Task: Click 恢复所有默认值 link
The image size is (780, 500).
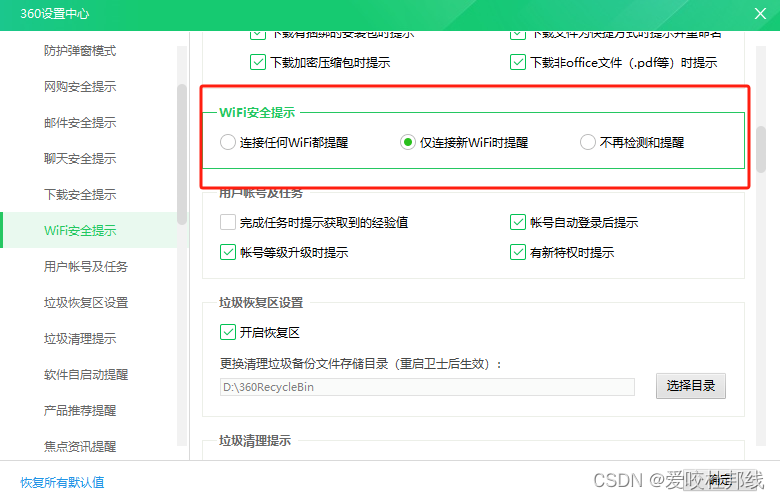Action: (x=62, y=482)
